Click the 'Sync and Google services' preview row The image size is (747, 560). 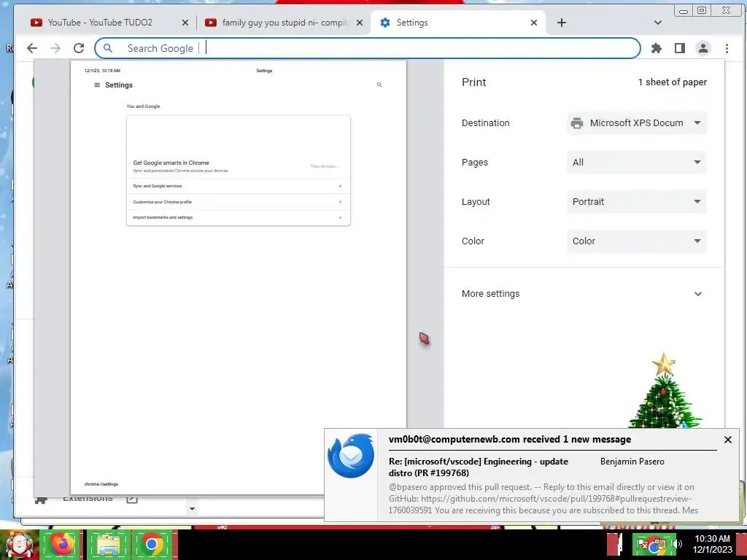click(x=239, y=186)
